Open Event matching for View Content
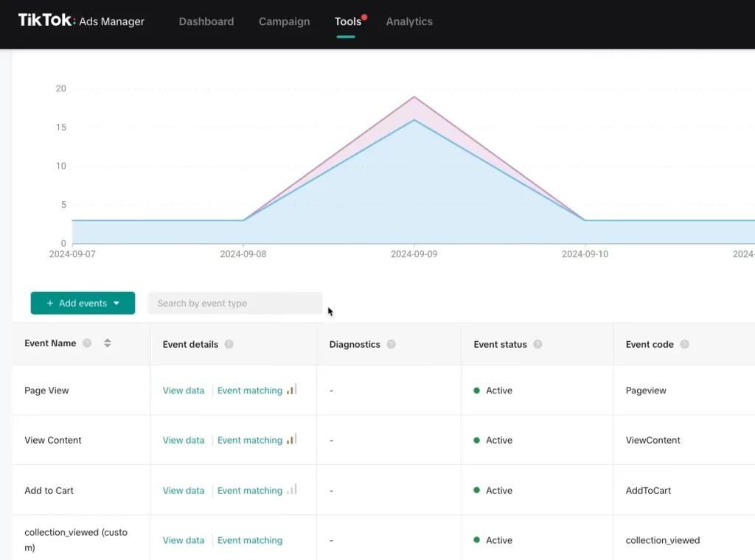Viewport: 755px width, 560px height. tap(250, 440)
